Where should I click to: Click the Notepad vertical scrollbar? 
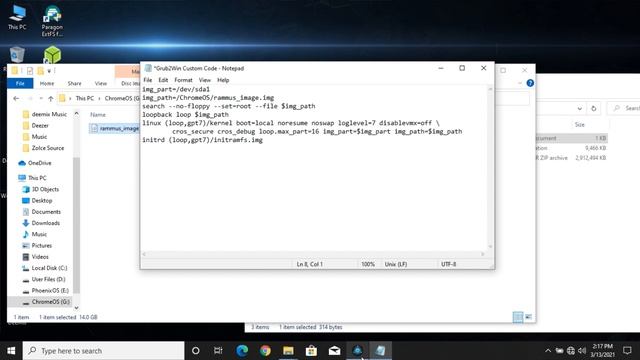click(x=490, y=167)
